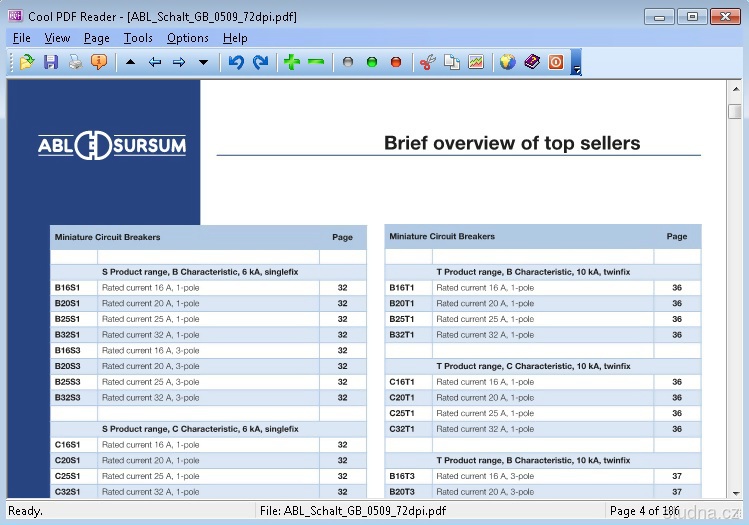Go to next page with right arrow

coord(179,62)
